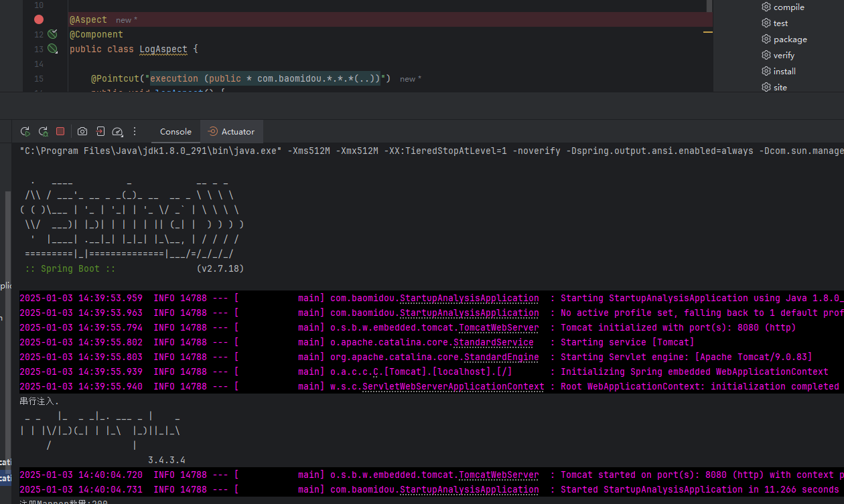
Task: Open the ServletWebServerApplicationContext class link in log
Action: click(x=453, y=387)
